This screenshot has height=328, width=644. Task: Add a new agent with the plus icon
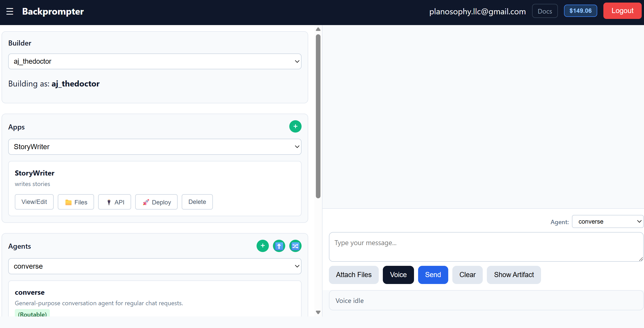(262, 246)
